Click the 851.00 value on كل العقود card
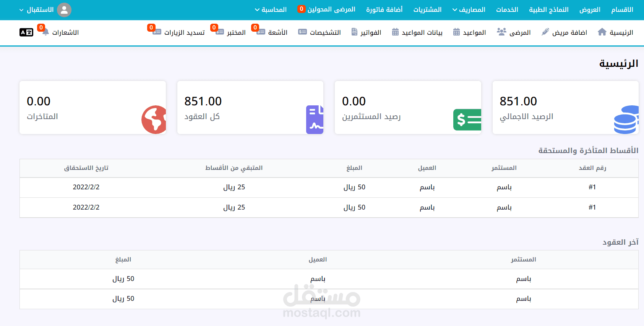Image resolution: width=644 pixels, height=326 pixels. [x=203, y=101]
